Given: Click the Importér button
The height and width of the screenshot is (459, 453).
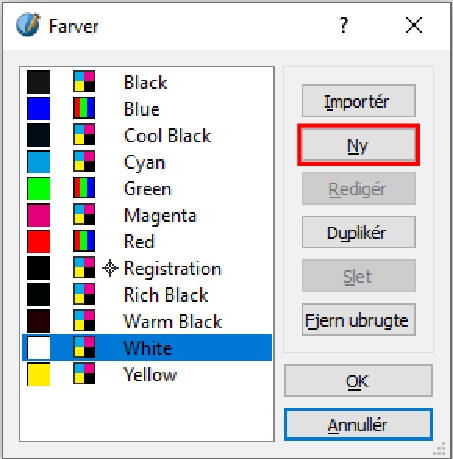Looking at the screenshot, I should (x=359, y=101).
